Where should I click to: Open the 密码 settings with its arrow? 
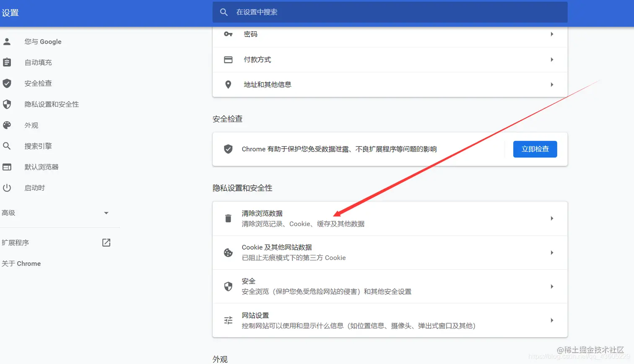click(x=552, y=34)
